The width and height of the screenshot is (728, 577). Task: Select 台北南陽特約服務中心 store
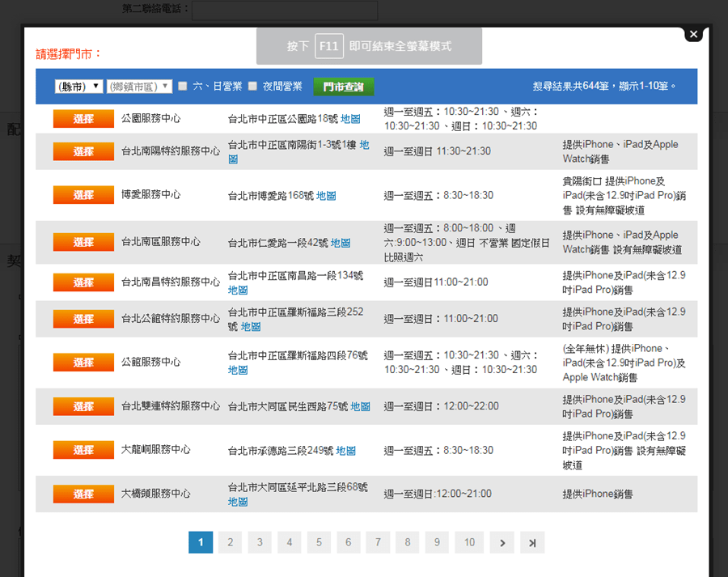(83, 151)
